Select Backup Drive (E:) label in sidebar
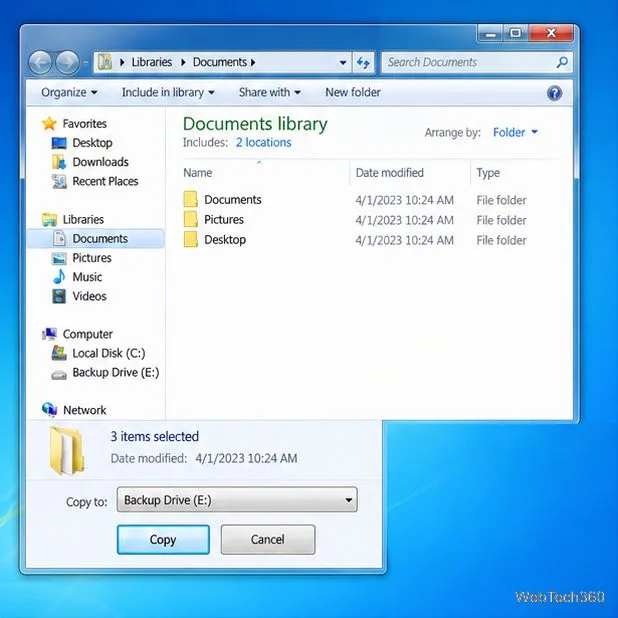 (116, 373)
